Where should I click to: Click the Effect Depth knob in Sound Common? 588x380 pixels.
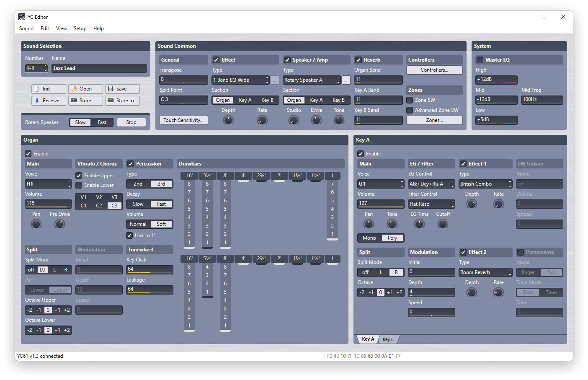[228, 120]
